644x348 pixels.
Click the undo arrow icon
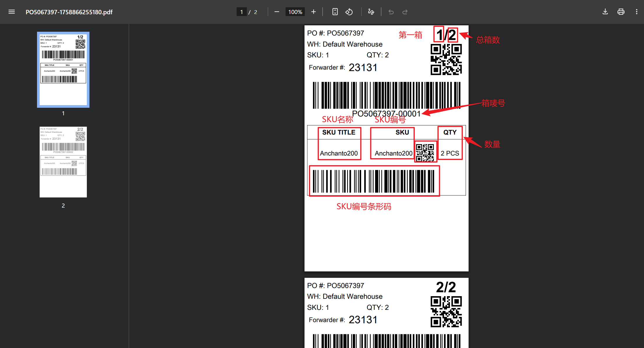click(391, 12)
